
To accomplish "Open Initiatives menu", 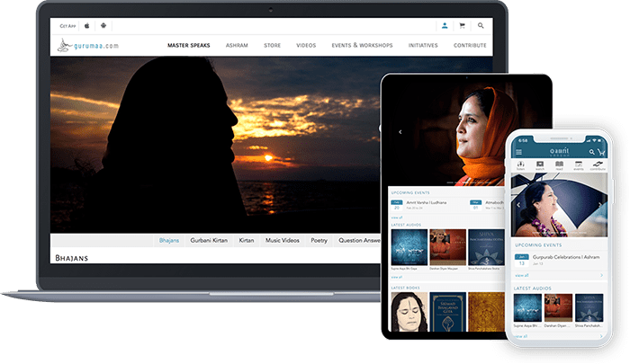I will click(x=423, y=45).
